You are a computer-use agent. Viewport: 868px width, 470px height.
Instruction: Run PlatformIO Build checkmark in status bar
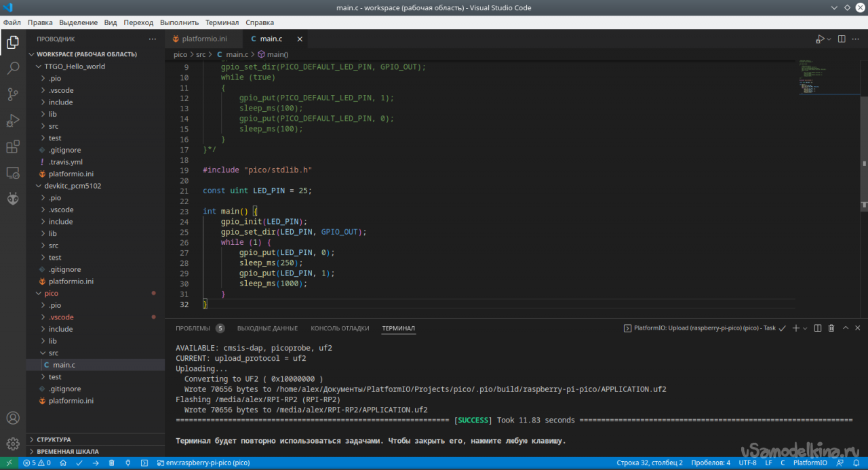point(79,463)
